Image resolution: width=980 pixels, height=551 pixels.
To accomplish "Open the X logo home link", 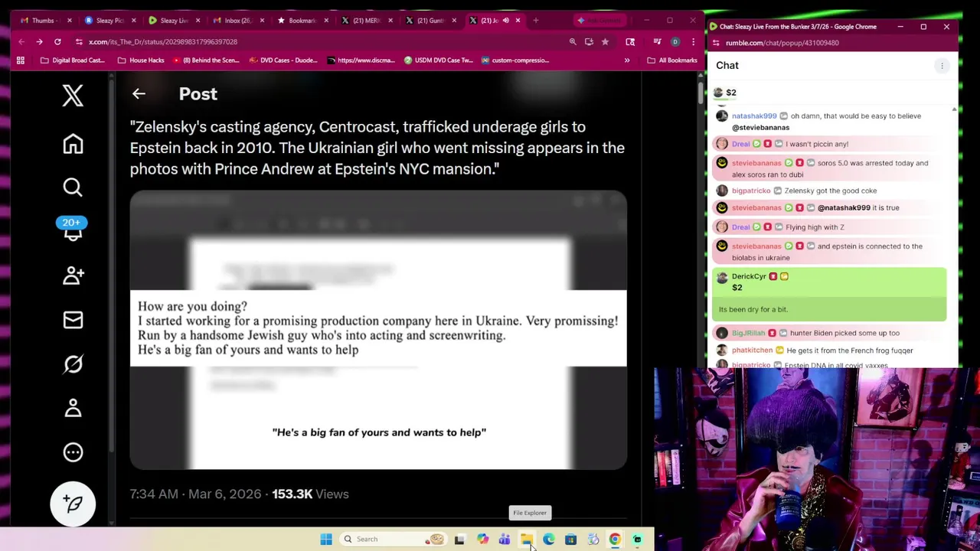I will (x=73, y=96).
